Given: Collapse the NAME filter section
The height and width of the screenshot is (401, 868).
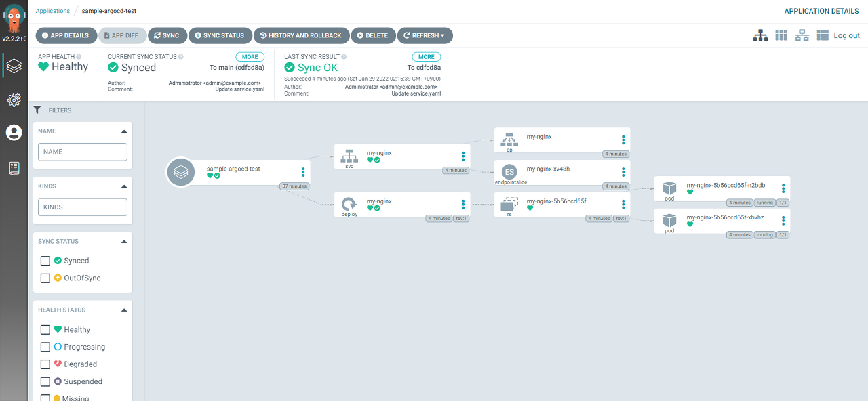Looking at the screenshot, I should 124,131.
